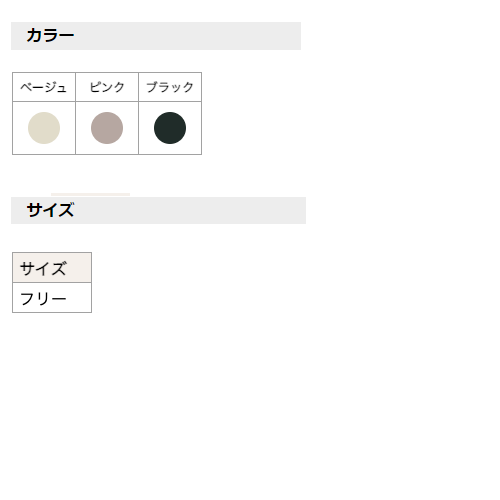
Task: Click empty gray area of サイズ header bar
Action: [190, 210]
